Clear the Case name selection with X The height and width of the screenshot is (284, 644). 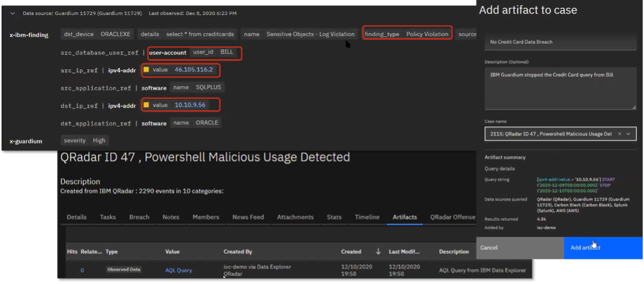(x=619, y=134)
